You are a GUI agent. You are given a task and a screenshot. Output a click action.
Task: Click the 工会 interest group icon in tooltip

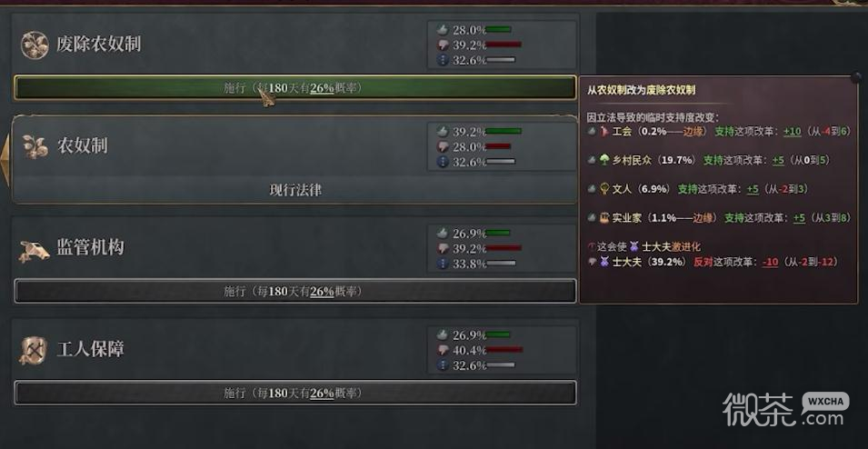(604, 132)
